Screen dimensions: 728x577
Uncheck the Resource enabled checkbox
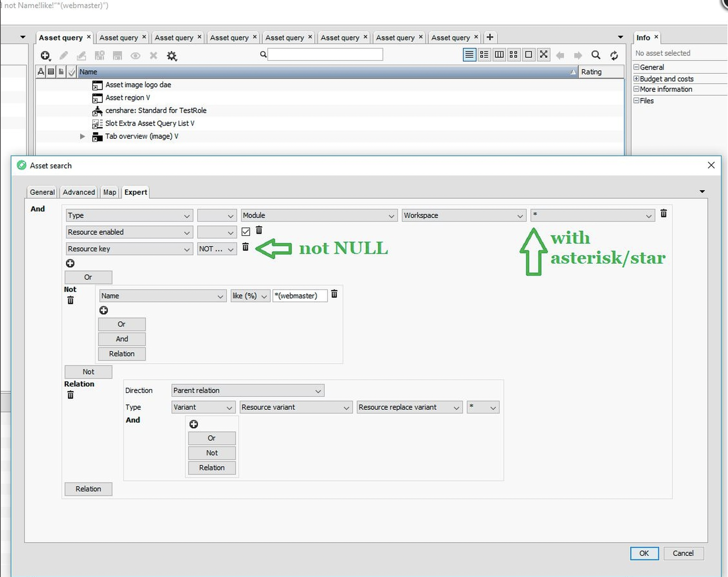[246, 232]
